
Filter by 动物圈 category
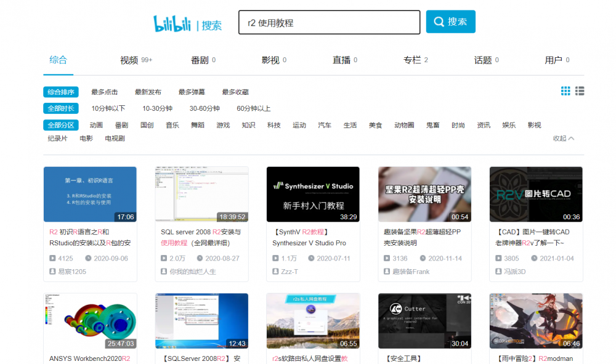click(x=404, y=125)
